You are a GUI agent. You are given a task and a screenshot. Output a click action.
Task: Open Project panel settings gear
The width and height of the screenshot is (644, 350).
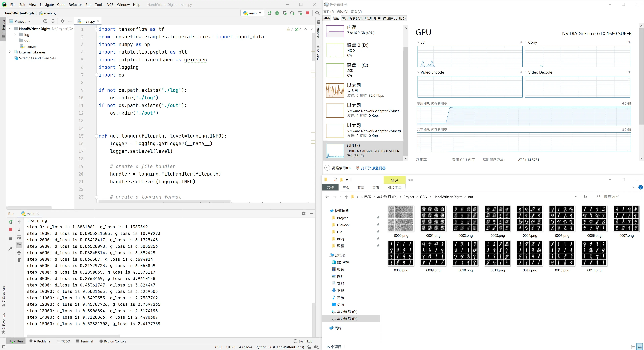point(63,21)
